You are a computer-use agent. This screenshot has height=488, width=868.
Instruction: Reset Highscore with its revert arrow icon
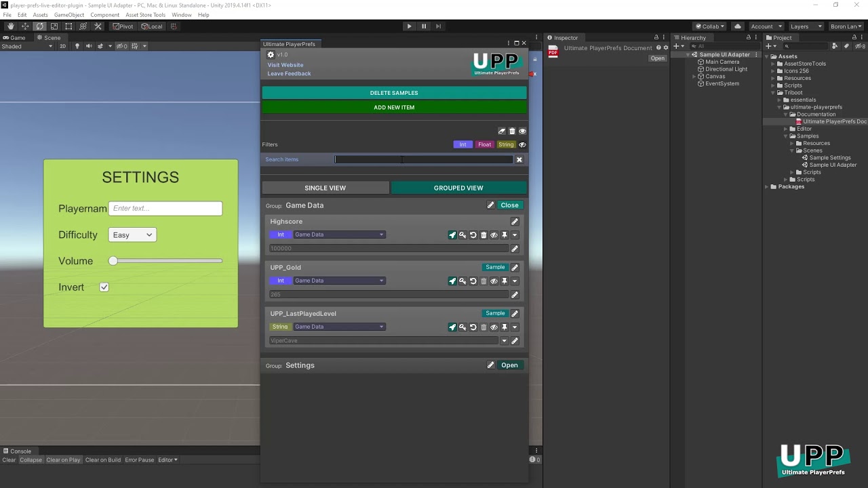click(473, 235)
